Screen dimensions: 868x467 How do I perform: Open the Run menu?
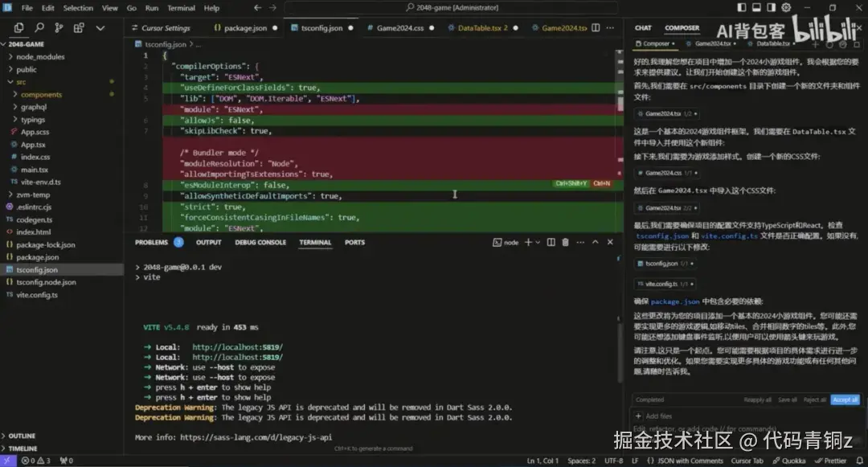(x=152, y=8)
